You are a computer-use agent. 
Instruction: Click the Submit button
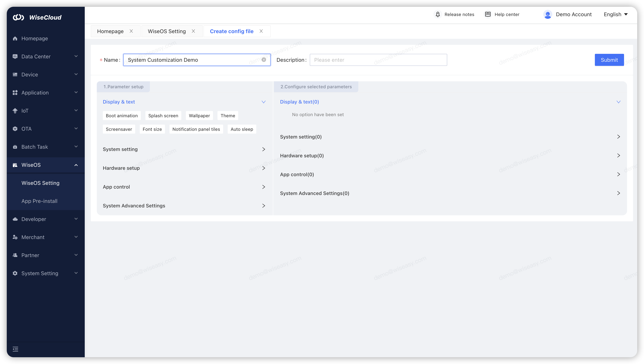pyautogui.click(x=609, y=60)
